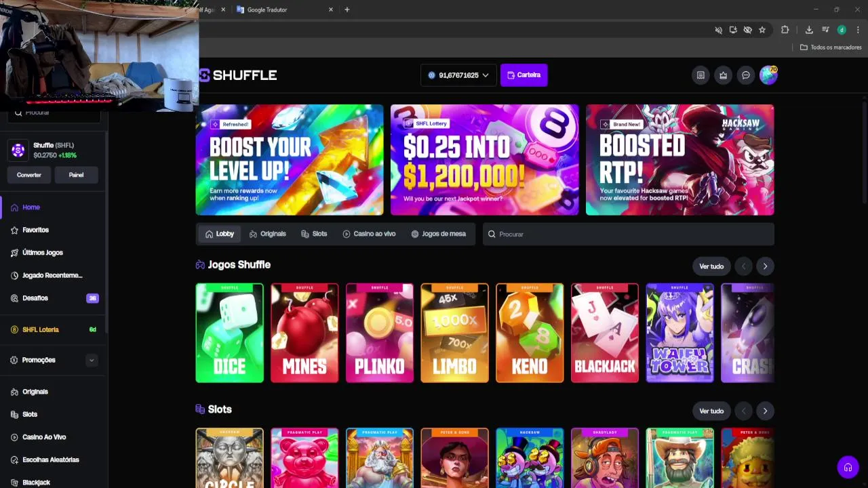This screenshot has height=488, width=868.
Task: Select the Jogos de mesa tab
Action: coord(438,234)
